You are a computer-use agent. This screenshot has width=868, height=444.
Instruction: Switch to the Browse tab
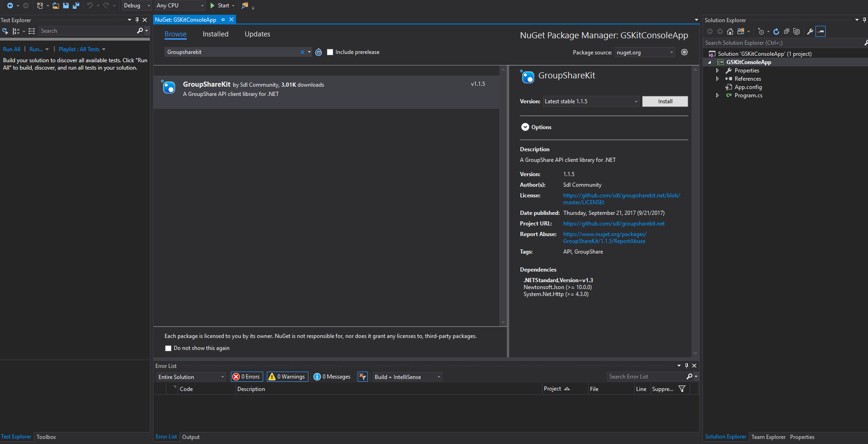pyautogui.click(x=176, y=34)
